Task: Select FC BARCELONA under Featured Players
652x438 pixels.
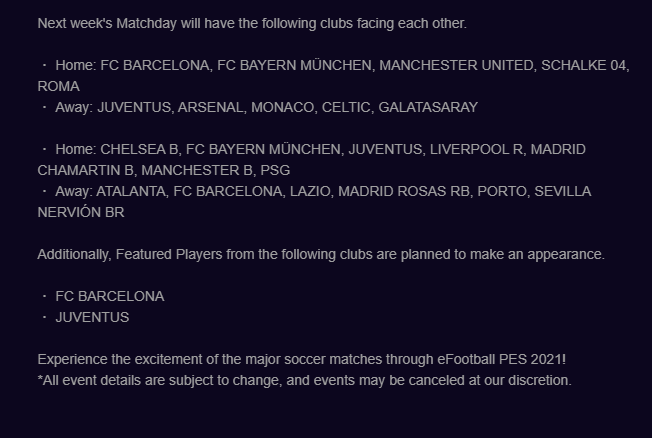Action: 109,296
